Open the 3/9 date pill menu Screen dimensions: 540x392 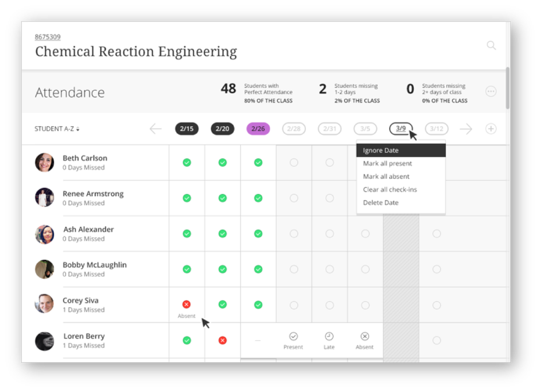pyautogui.click(x=401, y=129)
